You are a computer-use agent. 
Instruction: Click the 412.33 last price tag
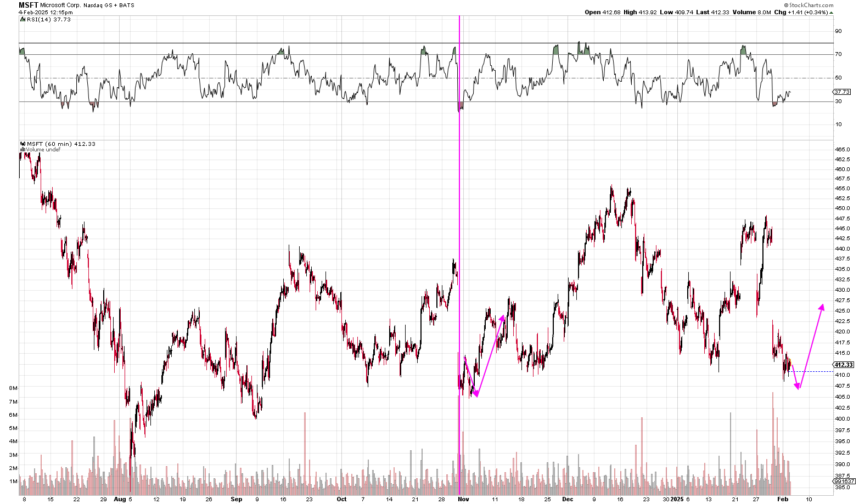843,365
